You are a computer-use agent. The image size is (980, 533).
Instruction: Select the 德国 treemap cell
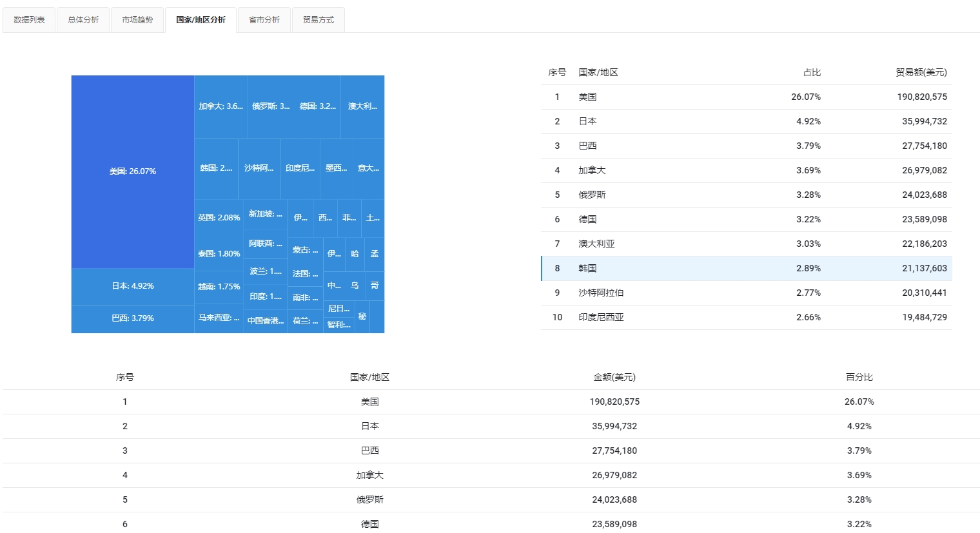(317, 106)
